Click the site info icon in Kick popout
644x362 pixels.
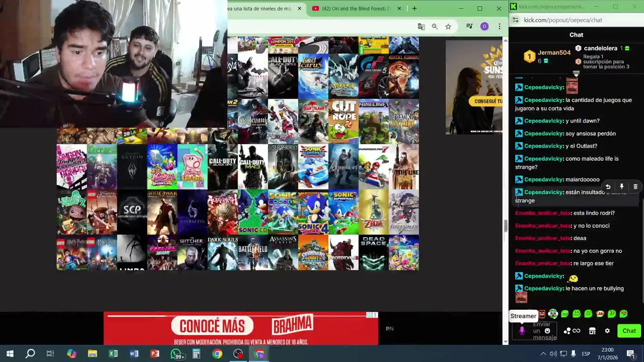pos(515,20)
